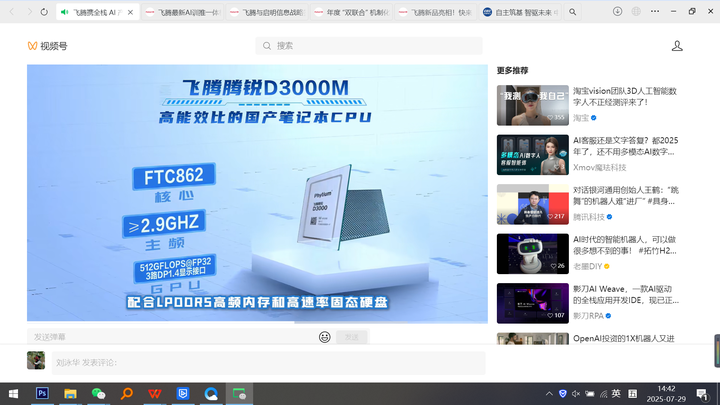
Task: Open the Windows Start menu
Action: (x=13, y=394)
